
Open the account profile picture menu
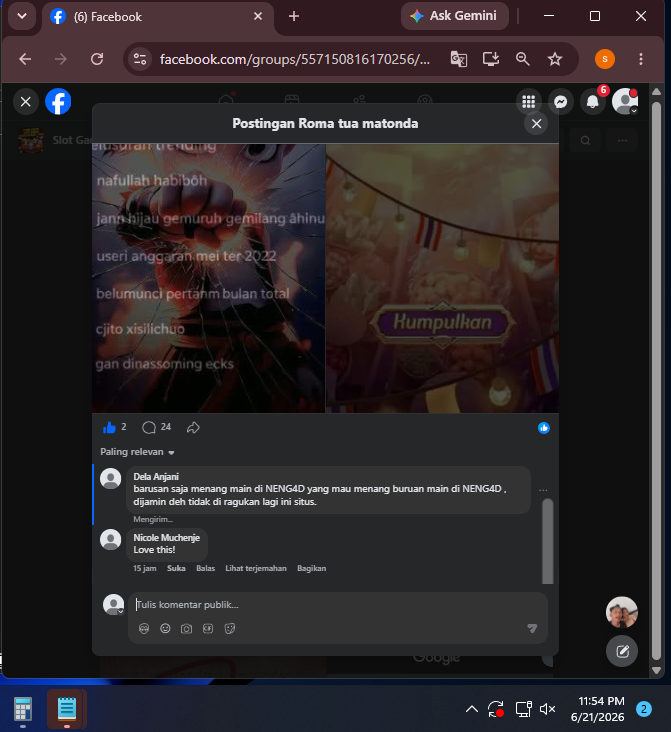625,101
